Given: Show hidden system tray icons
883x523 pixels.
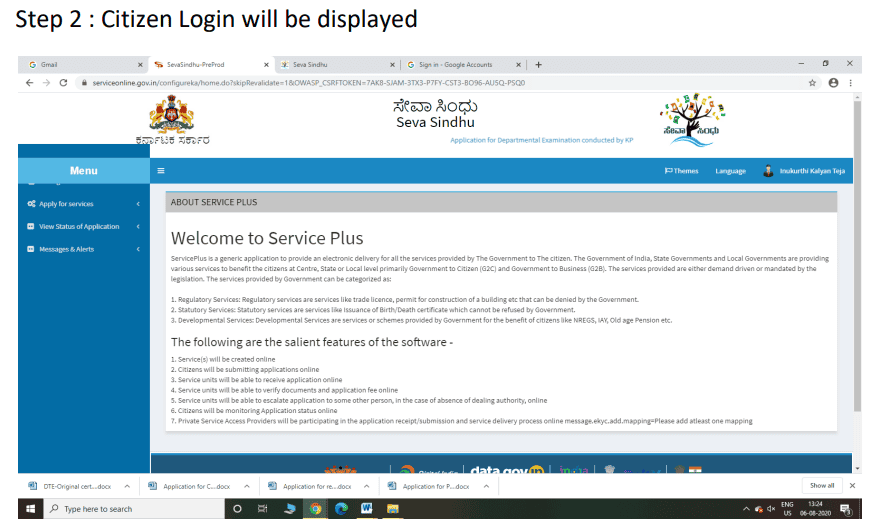Looking at the screenshot, I should [x=746, y=509].
